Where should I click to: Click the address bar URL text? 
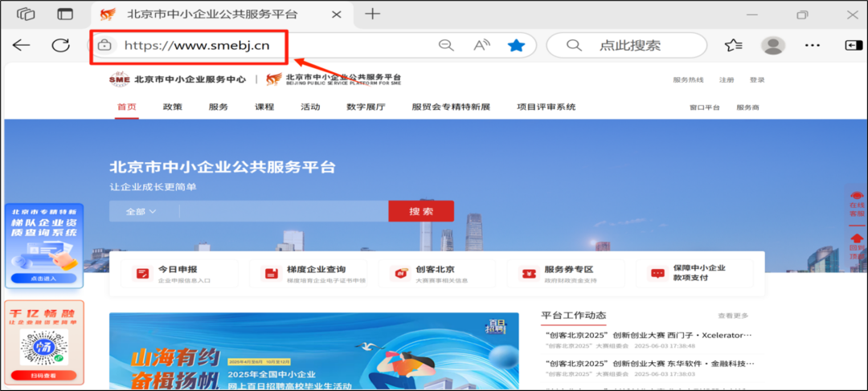tap(197, 45)
